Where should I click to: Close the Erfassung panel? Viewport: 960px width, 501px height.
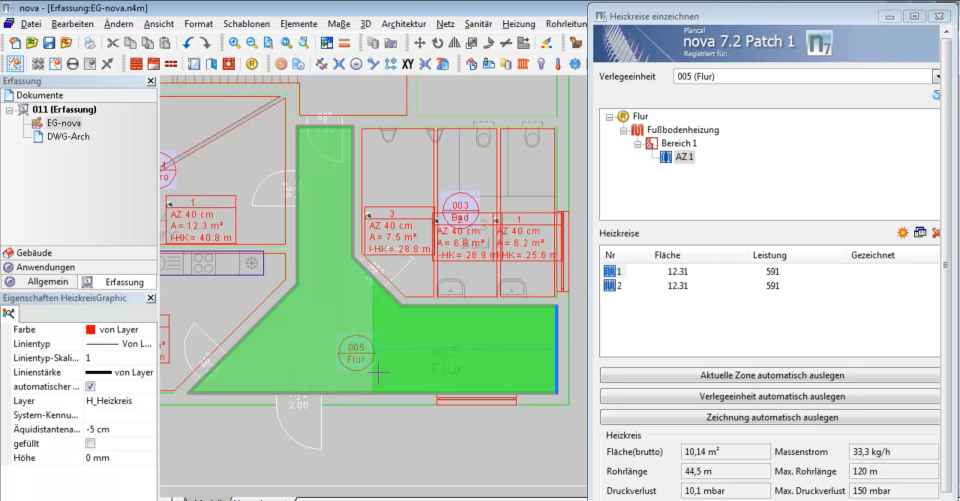pyautogui.click(x=151, y=81)
